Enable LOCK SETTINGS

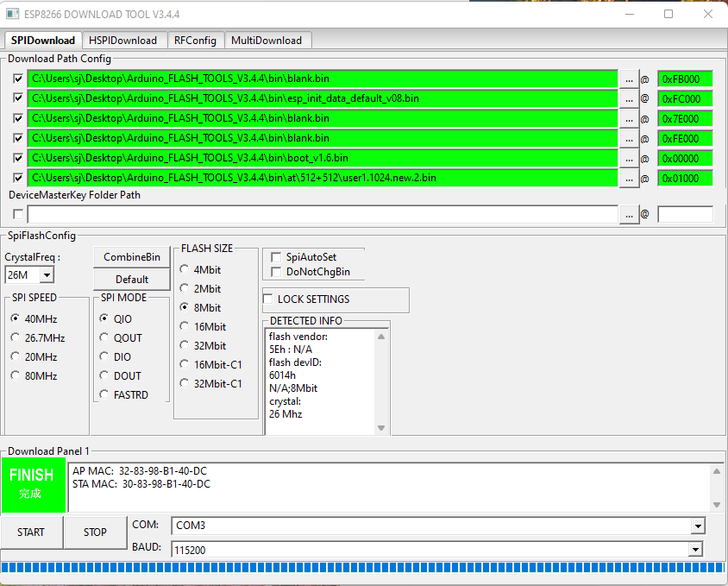pyautogui.click(x=267, y=299)
